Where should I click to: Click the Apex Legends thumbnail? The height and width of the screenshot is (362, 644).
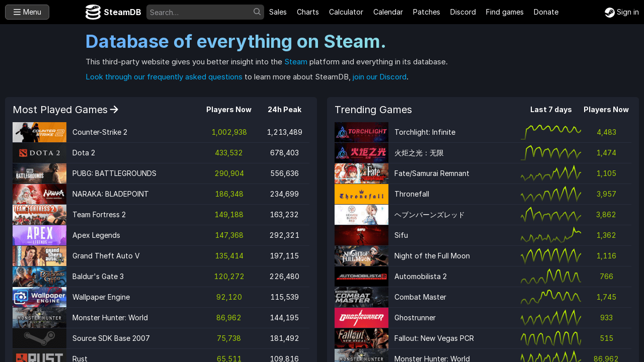tap(39, 235)
